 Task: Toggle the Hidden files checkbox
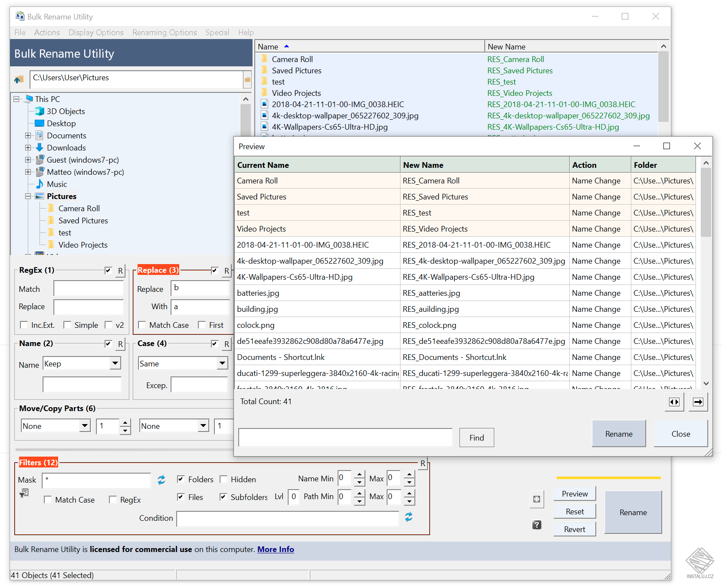223,479
